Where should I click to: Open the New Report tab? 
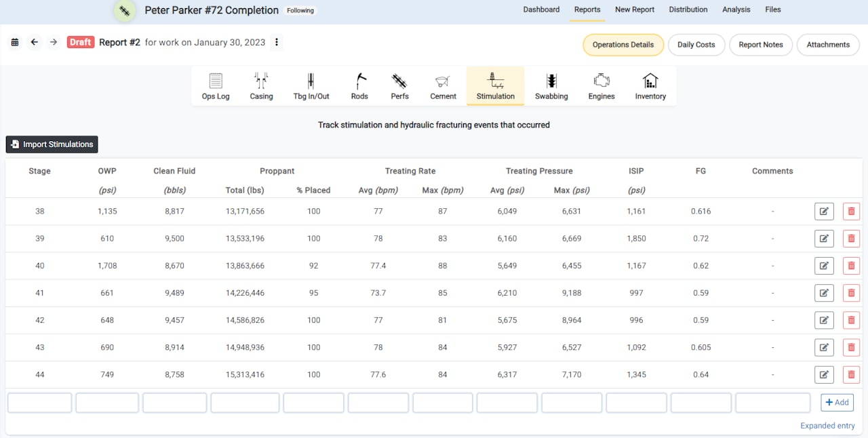tap(635, 9)
